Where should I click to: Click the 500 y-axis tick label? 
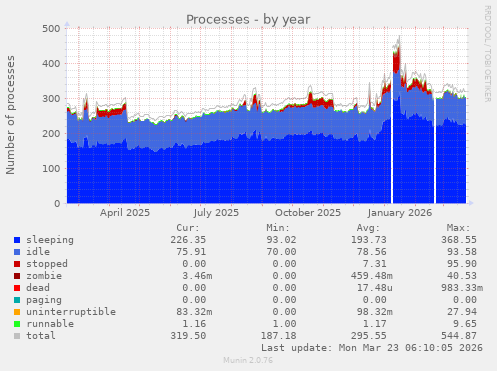(x=51, y=29)
